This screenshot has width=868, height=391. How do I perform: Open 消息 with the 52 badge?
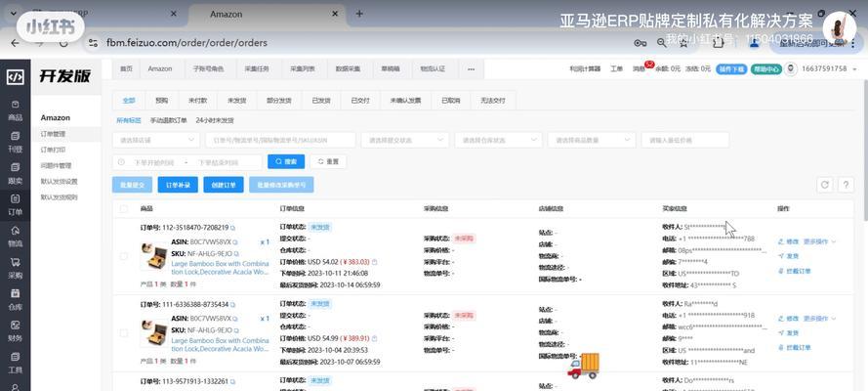(640, 68)
